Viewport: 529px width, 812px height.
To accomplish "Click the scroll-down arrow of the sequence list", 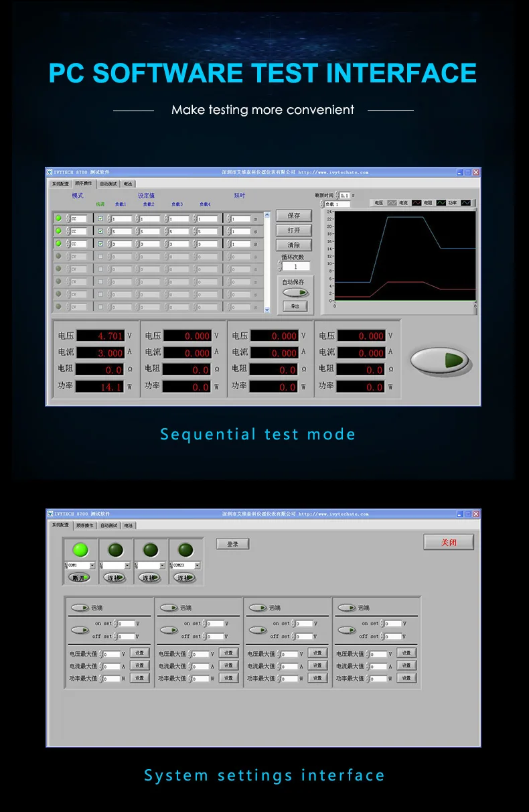I will [x=267, y=310].
